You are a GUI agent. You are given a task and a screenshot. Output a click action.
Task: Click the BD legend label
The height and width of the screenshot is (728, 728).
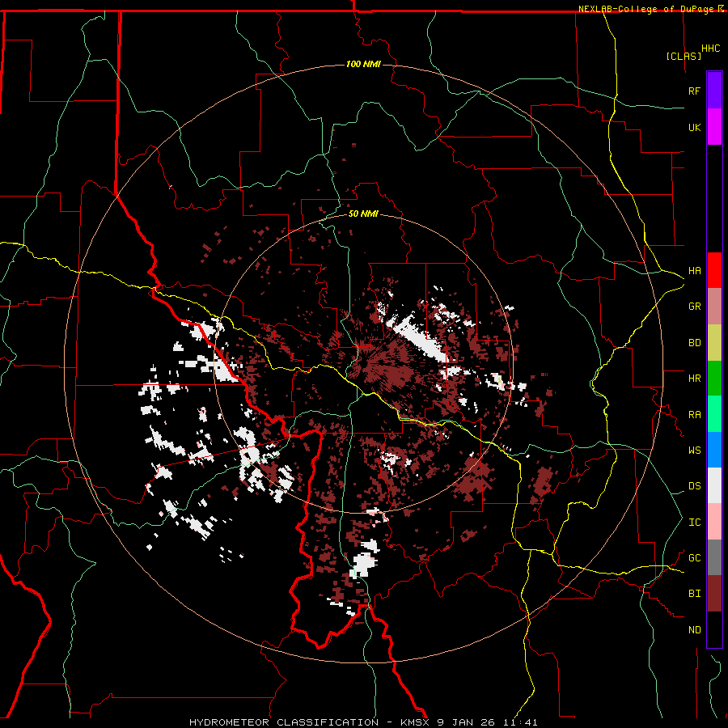point(694,343)
